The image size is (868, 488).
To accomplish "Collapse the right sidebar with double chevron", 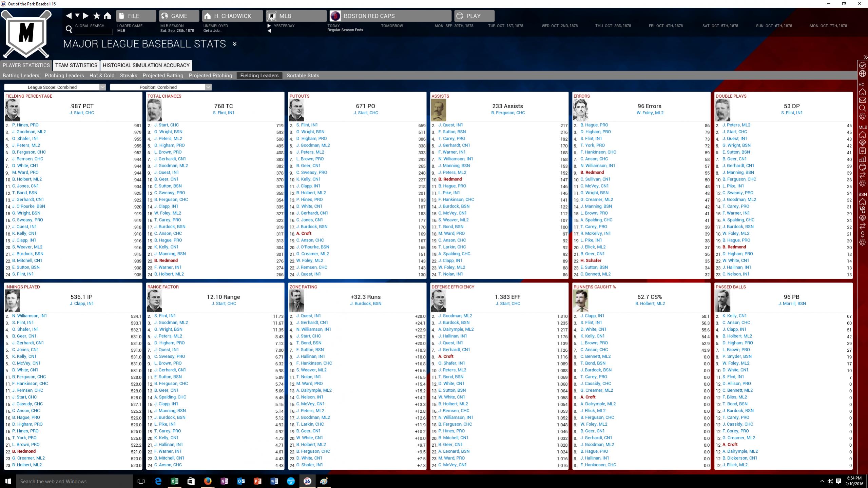I will [865, 57].
